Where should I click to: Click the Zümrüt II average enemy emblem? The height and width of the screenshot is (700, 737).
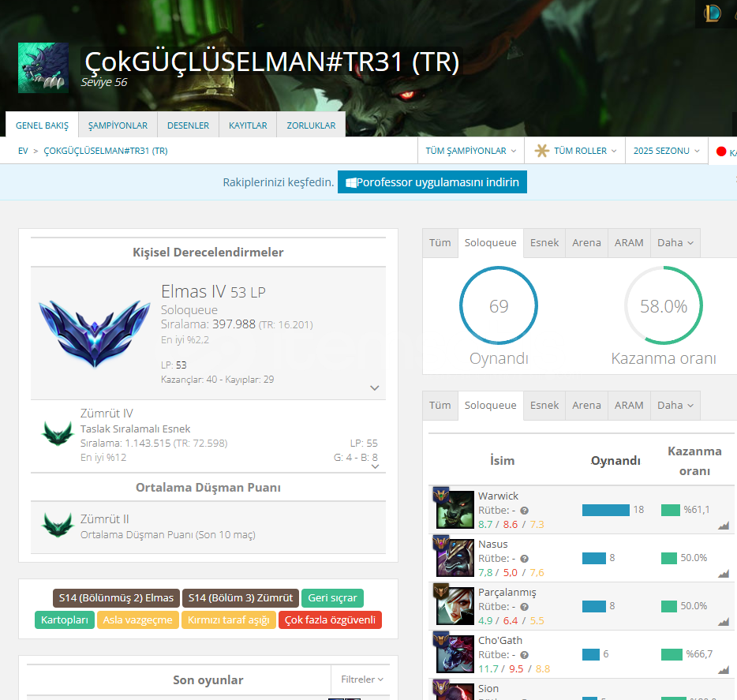(x=58, y=525)
